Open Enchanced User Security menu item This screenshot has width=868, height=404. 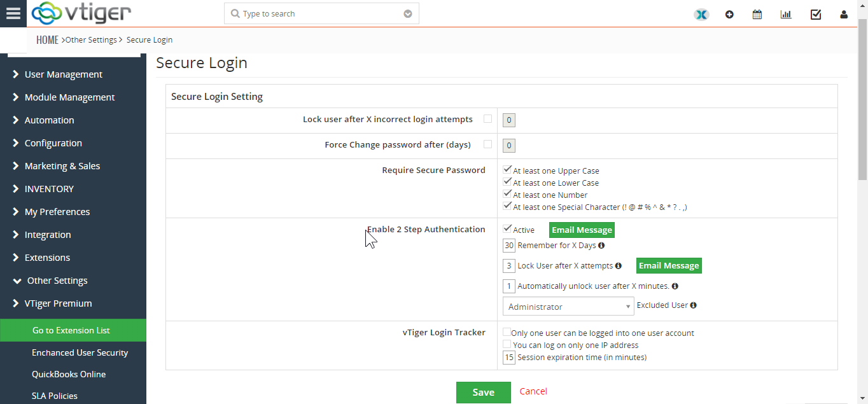(x=80, y=352)
